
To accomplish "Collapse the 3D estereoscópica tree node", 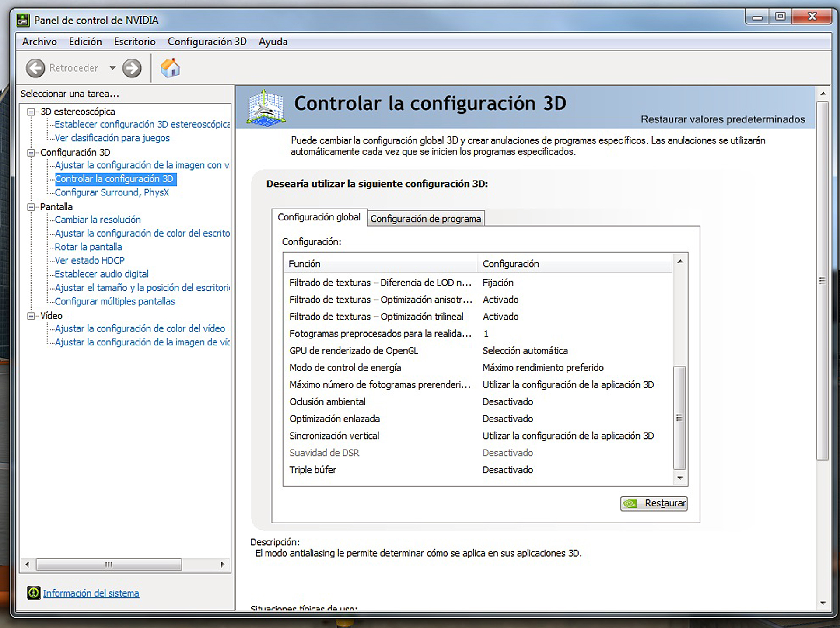I will [x=31, y=112].
